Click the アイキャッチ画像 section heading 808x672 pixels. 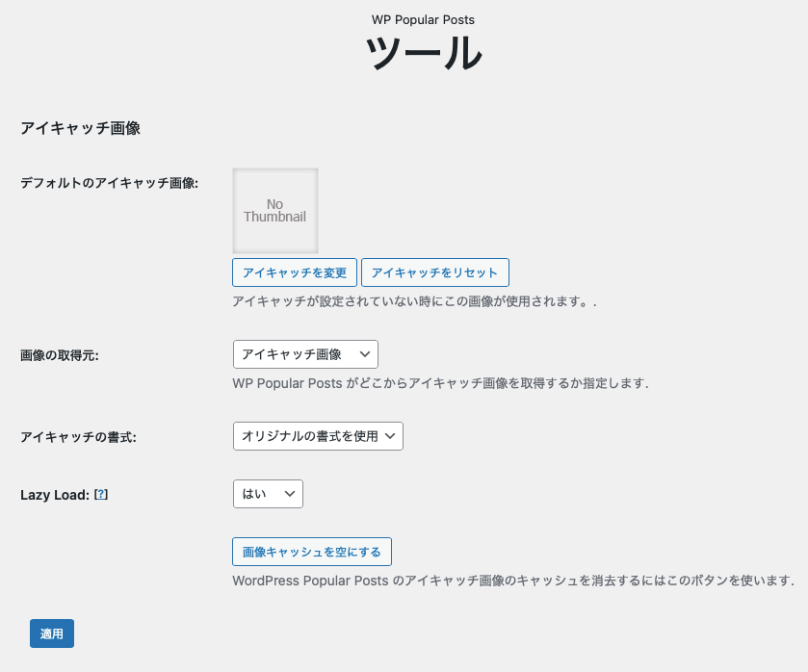pos(80,128)
